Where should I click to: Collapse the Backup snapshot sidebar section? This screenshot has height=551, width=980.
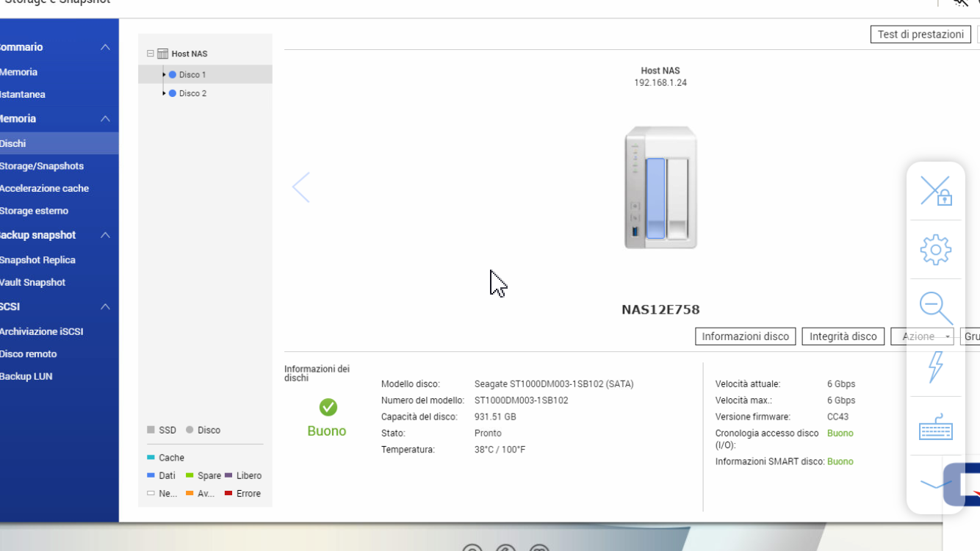point(105,235)
